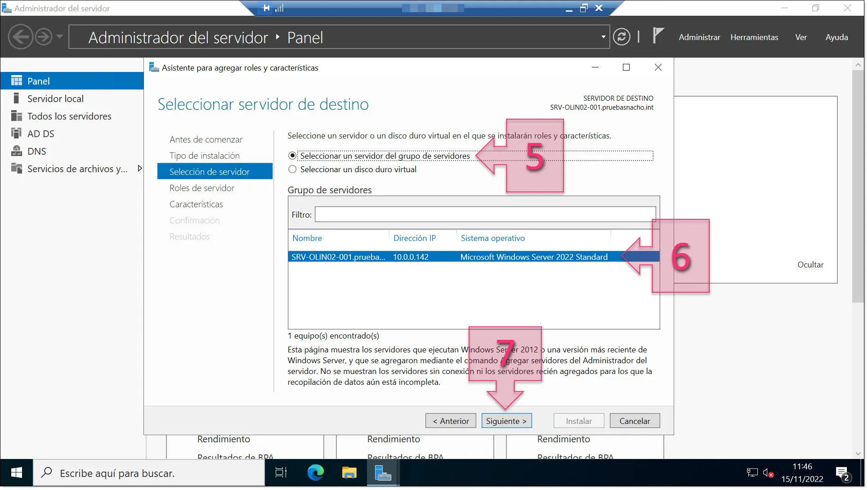Click scrollbar down arrow in main window
The image size is (868, 490).
click(858, 453)
